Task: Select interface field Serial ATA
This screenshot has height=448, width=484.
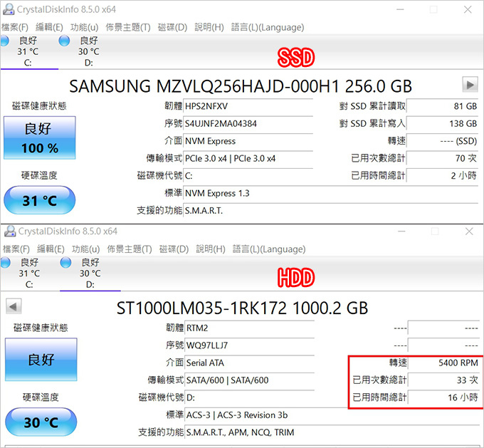Action: pyautogui.click(x=249, y=363)
